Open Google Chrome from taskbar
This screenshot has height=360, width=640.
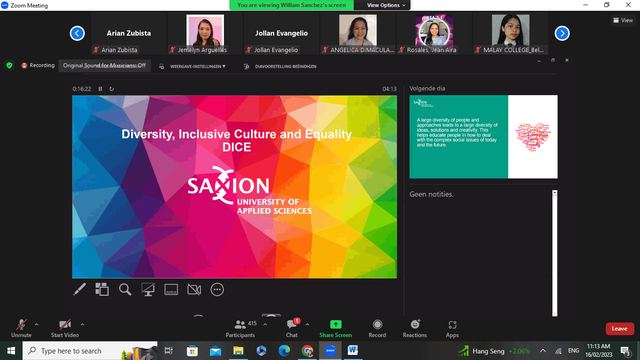307,351
